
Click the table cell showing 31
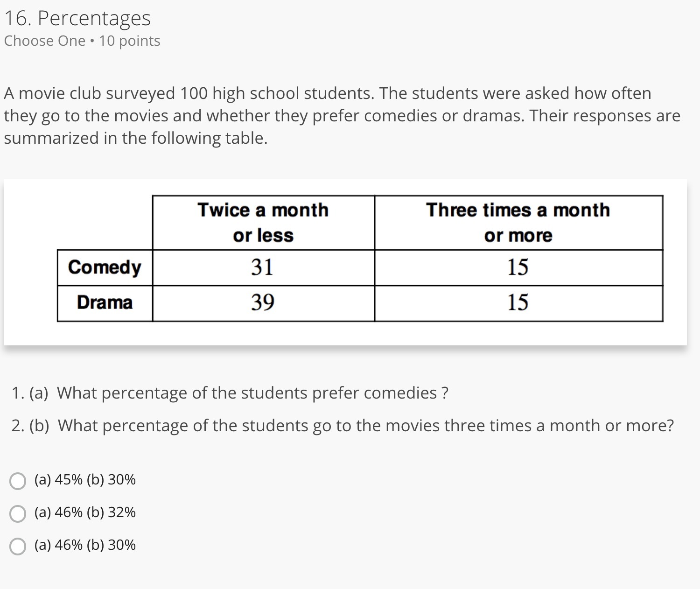tap(262, 267)
